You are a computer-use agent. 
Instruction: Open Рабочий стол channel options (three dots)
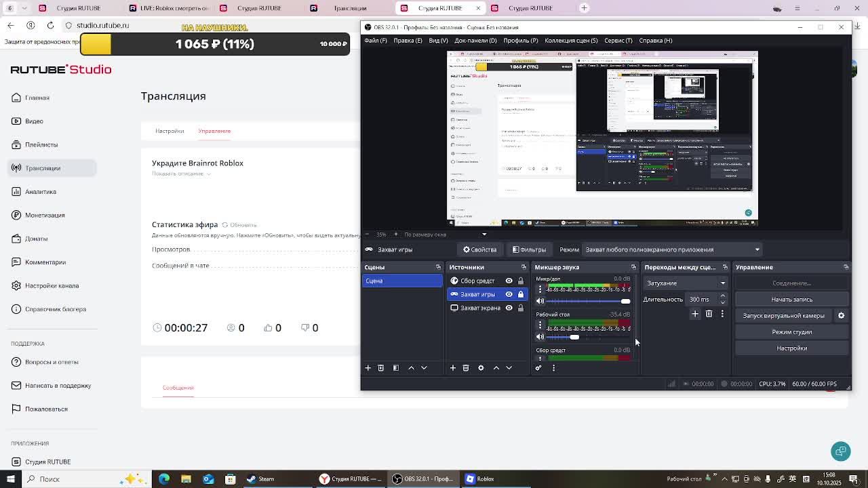pyautogui.click(x=540, y=325)
